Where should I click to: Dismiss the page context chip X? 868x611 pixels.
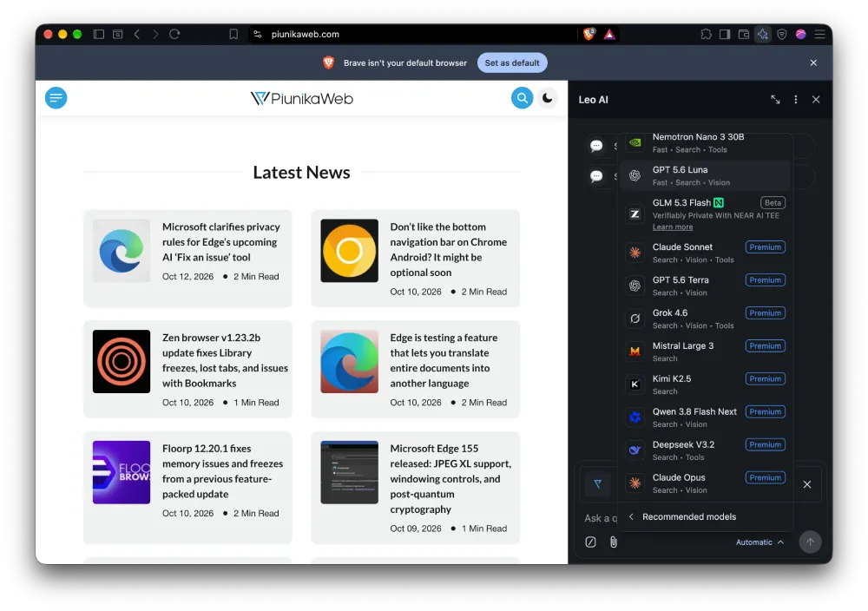tap(807, 485)
